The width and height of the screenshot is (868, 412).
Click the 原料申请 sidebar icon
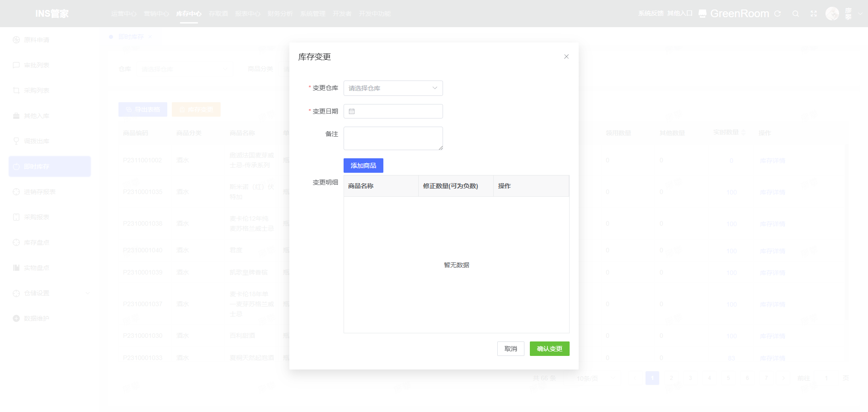click(16, 40)
